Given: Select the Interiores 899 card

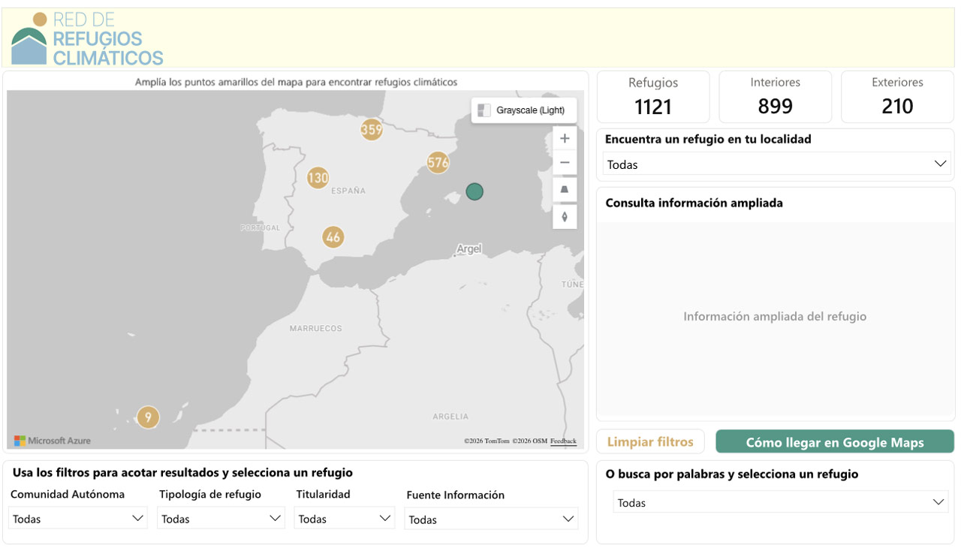Looking at the screenshot, I should click(775, 97).
